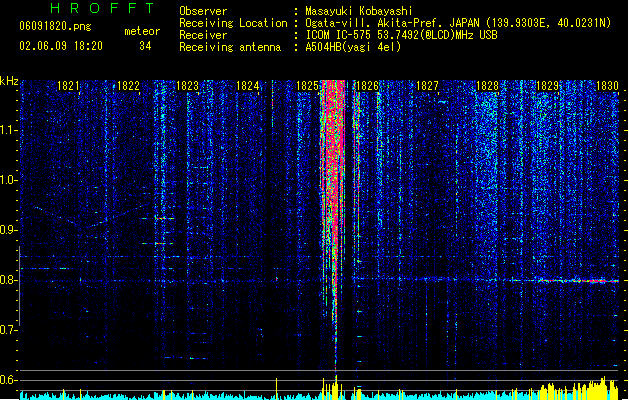Viewport: 629px width, 400px height.
Task: Click the Observer label
Action: 203,11
